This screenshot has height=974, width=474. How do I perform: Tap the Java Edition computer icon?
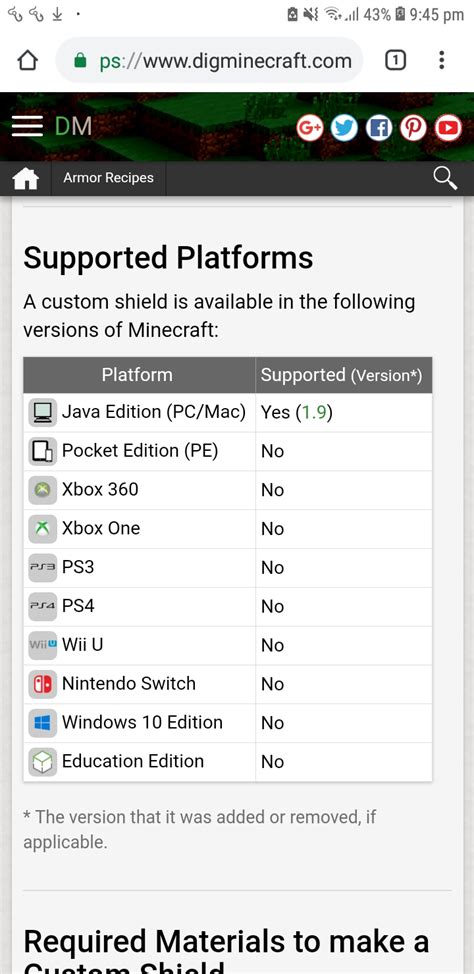(43, 412)
